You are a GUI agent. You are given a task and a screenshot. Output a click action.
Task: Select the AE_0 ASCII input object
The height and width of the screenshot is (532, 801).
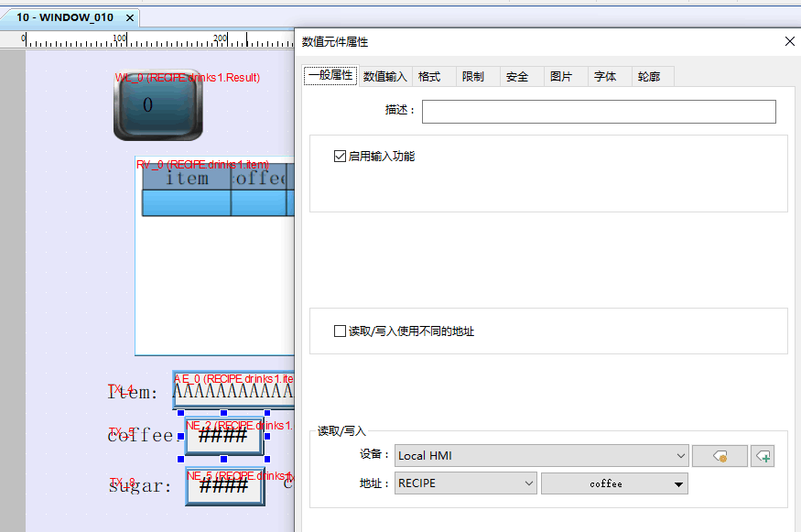tap(233, 392)
